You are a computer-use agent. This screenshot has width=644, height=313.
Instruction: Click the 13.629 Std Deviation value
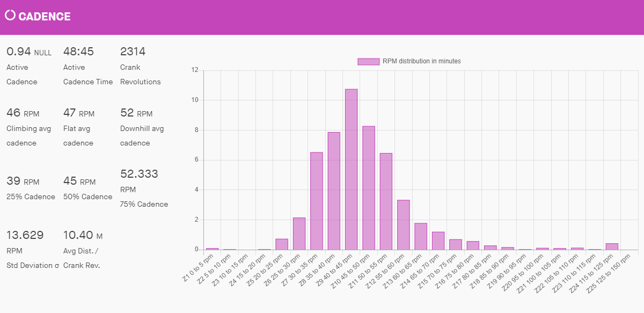[x=25, y=235]
